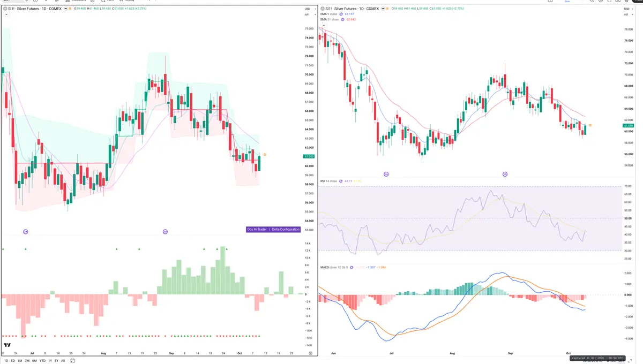Click the orange last-price dot on right chart
The width and height of the screenshot is (643, 364).
(x=590, y=125)
